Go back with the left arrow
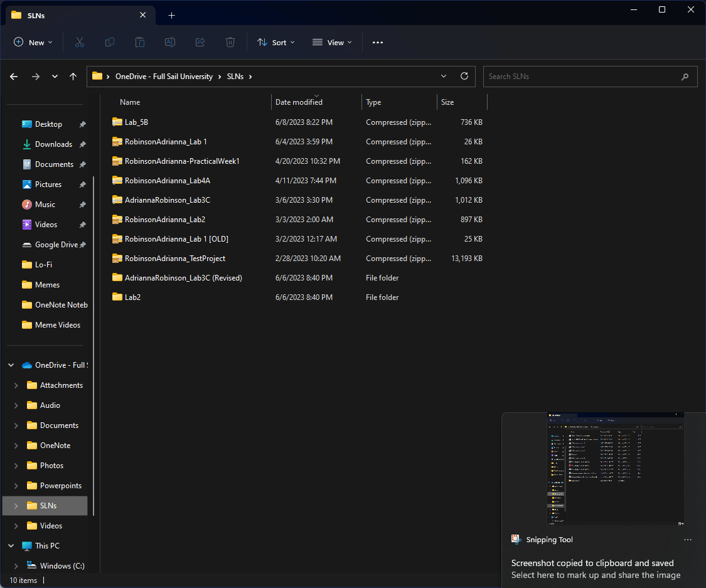The width and height of the screenshot is (706, 588). pos(14,77)
